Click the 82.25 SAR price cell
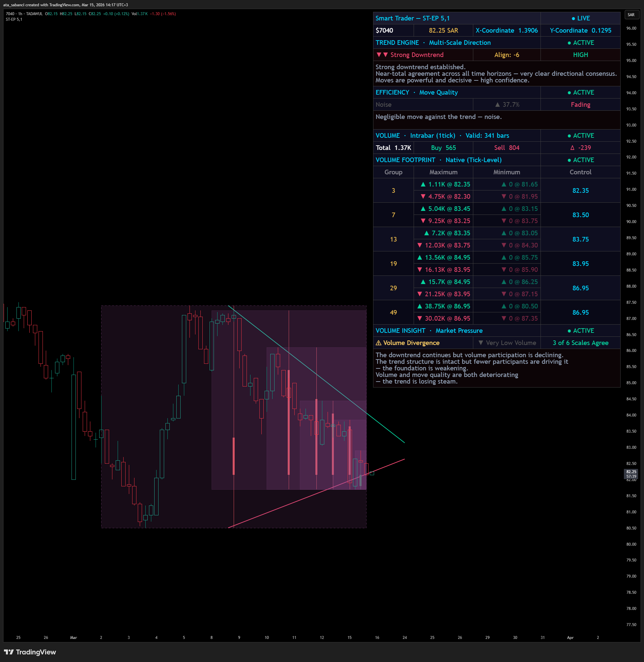 tap(443, 30)
